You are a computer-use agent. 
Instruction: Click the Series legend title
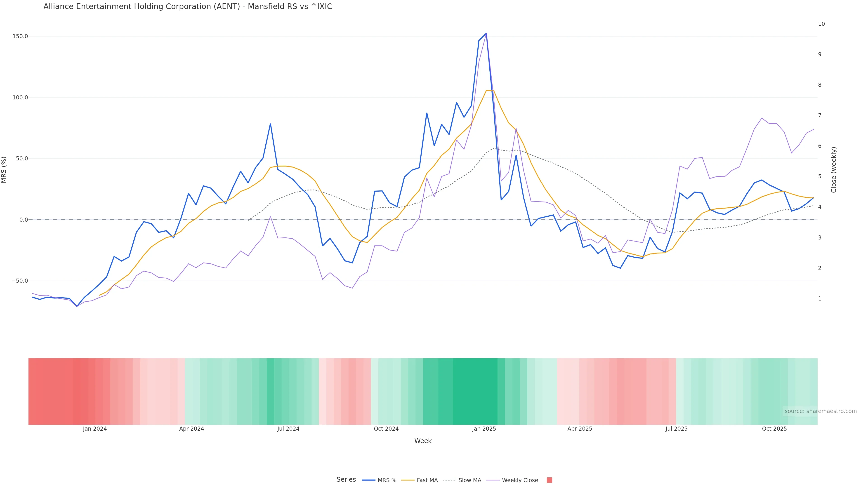(x=346, y=480)
